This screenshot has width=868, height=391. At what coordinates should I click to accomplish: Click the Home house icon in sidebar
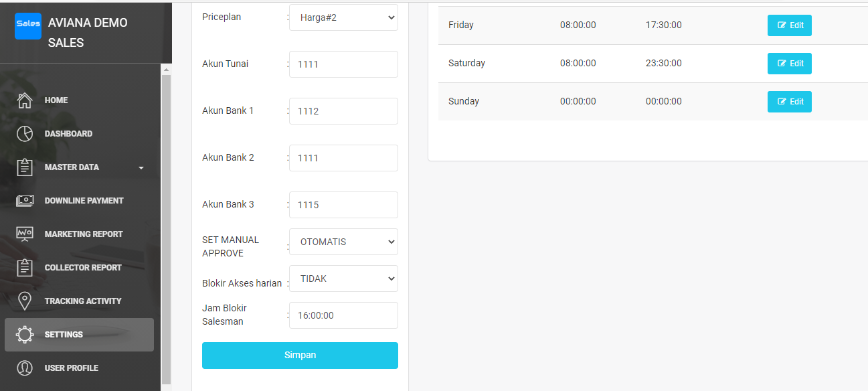click(x=25, y=100)
